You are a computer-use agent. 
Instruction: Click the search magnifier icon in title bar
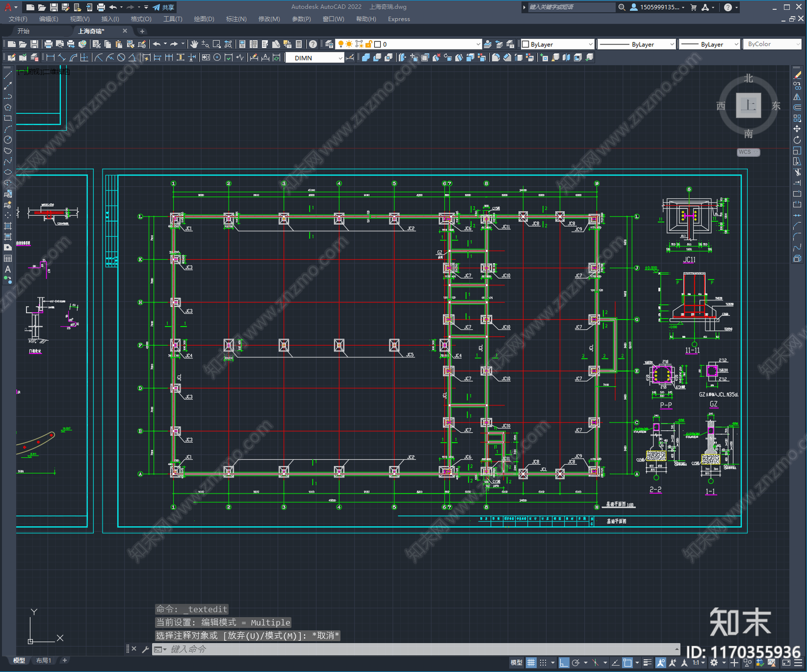pos(622,7)
